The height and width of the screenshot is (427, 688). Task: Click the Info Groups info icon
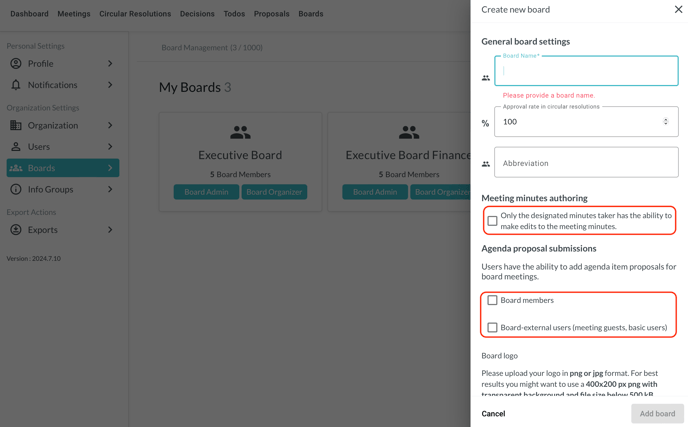point(16,189)
